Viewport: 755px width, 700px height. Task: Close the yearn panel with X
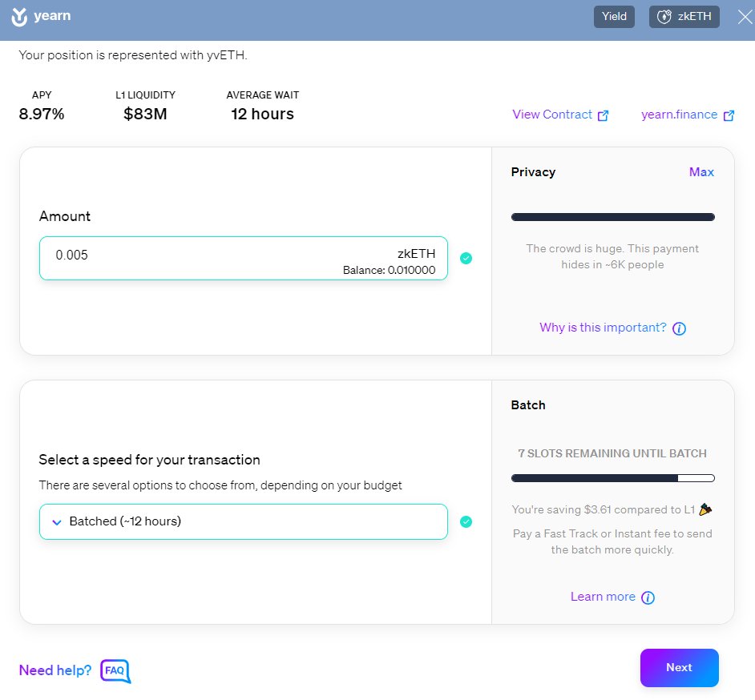(745, 17)
